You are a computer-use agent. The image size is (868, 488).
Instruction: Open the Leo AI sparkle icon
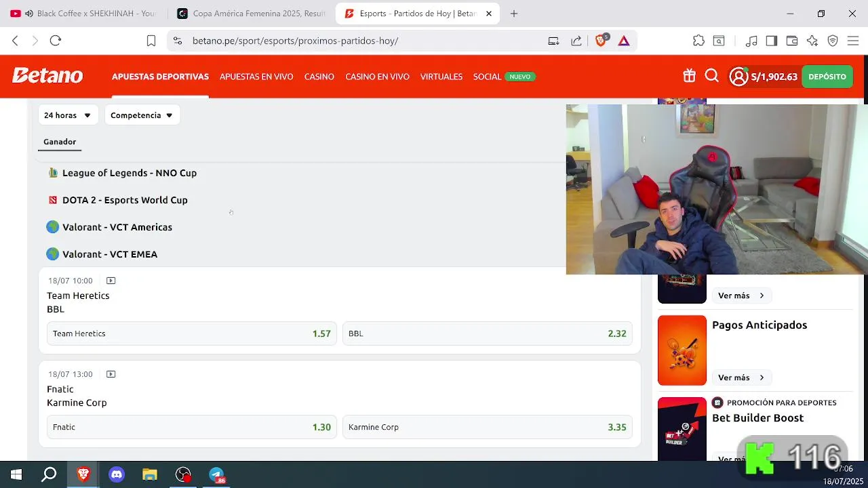click(812, 41)
